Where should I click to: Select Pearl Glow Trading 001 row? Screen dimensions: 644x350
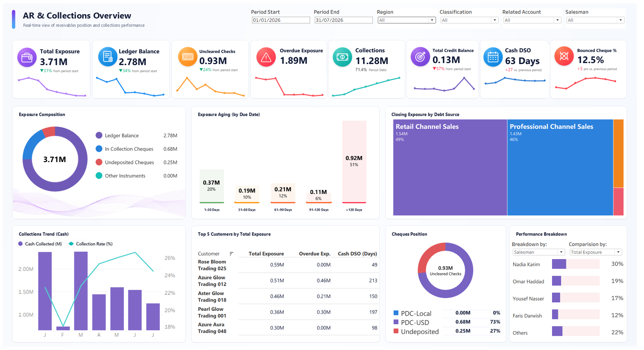pyautogui.click(x=288, y=312)
